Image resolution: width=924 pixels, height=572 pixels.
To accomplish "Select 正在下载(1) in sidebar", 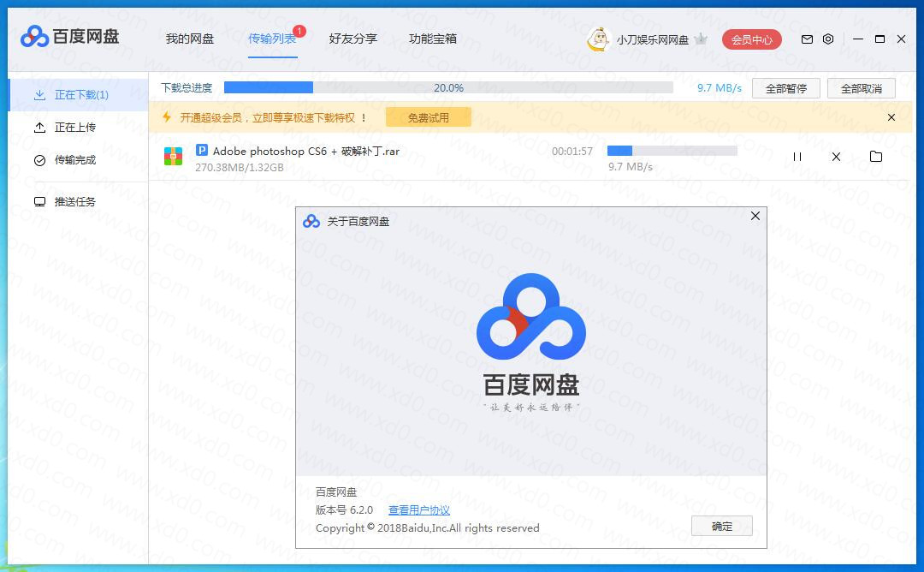I will [x=78, y=95].
